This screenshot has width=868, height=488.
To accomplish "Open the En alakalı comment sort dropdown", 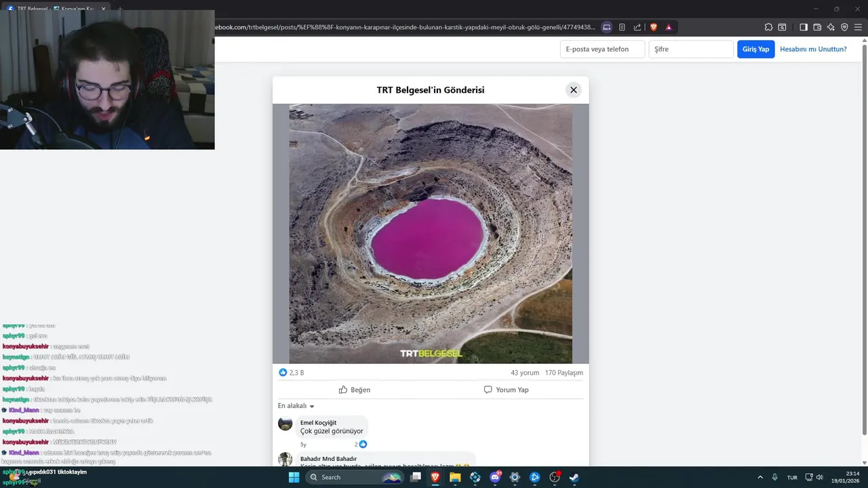I will click(x=296, y=406).
